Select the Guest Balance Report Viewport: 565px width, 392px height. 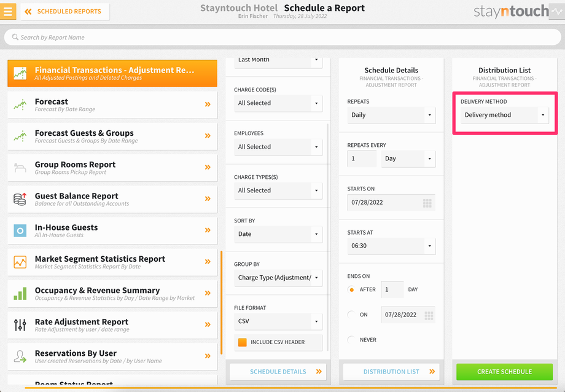pyautogui.click(x=112, y=199)
